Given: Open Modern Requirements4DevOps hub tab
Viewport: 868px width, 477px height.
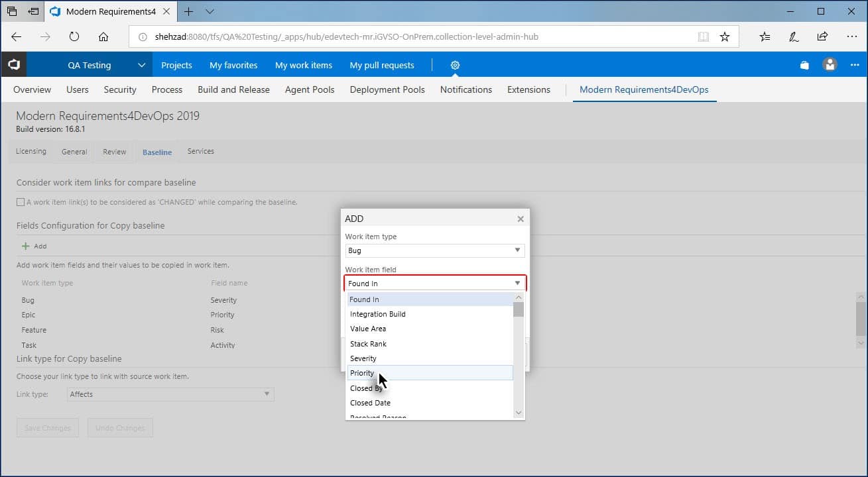Looking at the screenshot, I should (x=644, y=89).
